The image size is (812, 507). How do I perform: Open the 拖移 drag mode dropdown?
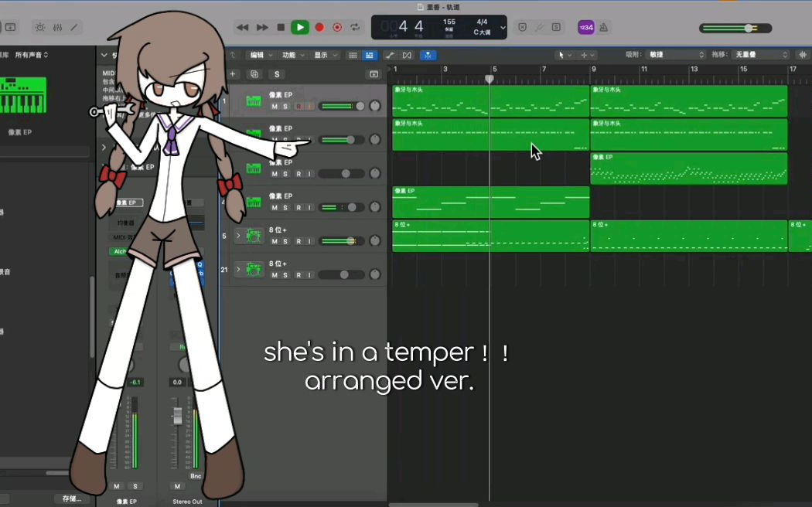[761, 55]
